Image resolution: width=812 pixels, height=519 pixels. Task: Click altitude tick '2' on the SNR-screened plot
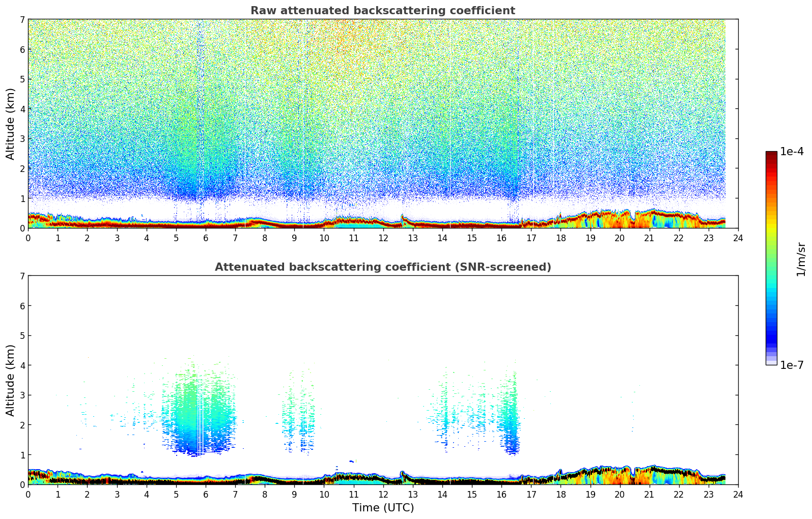22,425
